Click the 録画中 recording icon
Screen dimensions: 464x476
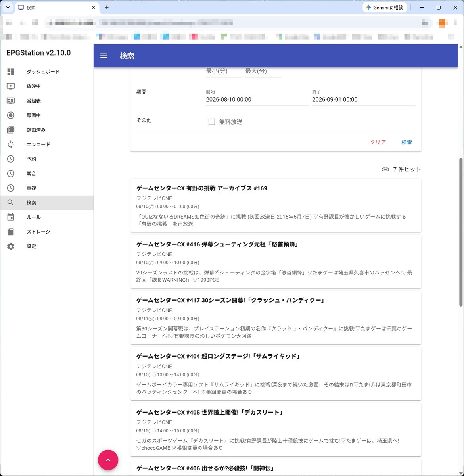[11, 115]
